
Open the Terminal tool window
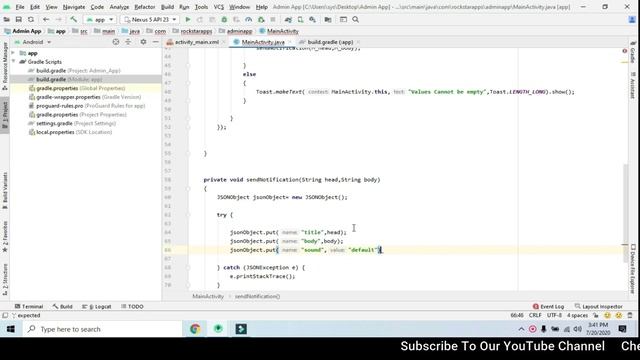tap(29, 307)
